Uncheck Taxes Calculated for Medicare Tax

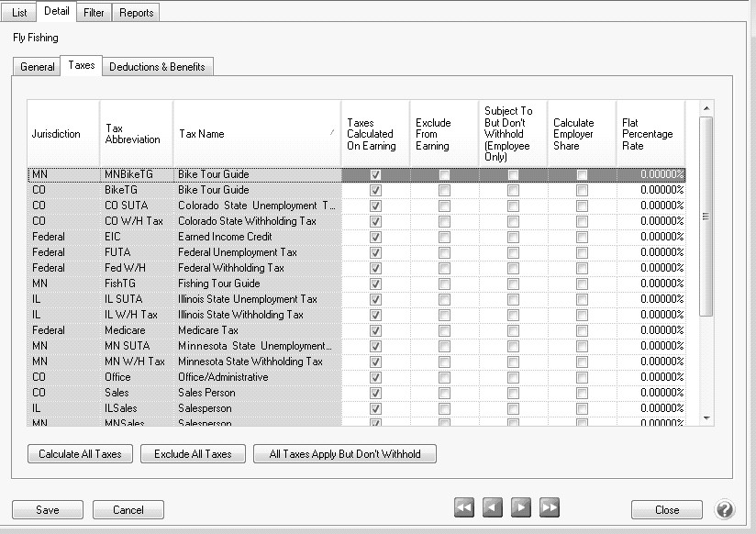click(375, 330)
